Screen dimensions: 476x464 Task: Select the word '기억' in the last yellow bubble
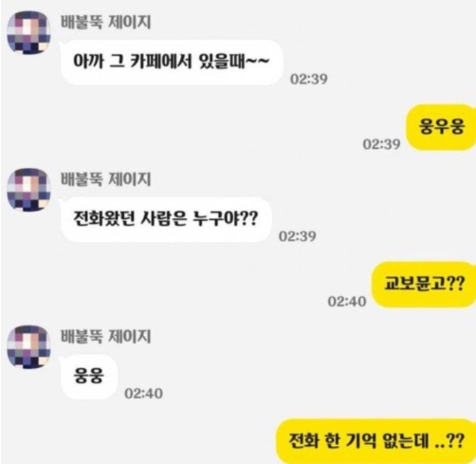[361, 440]
